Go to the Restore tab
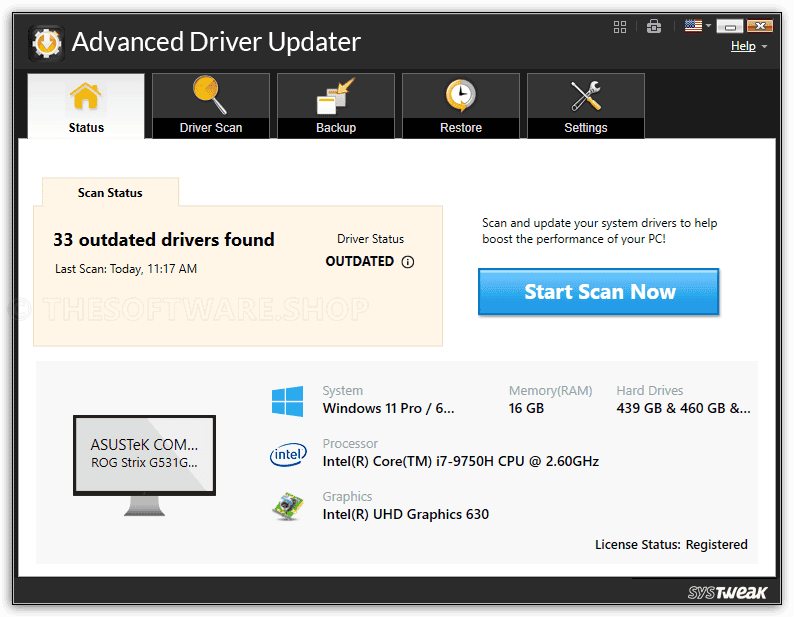Image resolution: width=794 pixels, height=617 pixels. coord(461,105)
